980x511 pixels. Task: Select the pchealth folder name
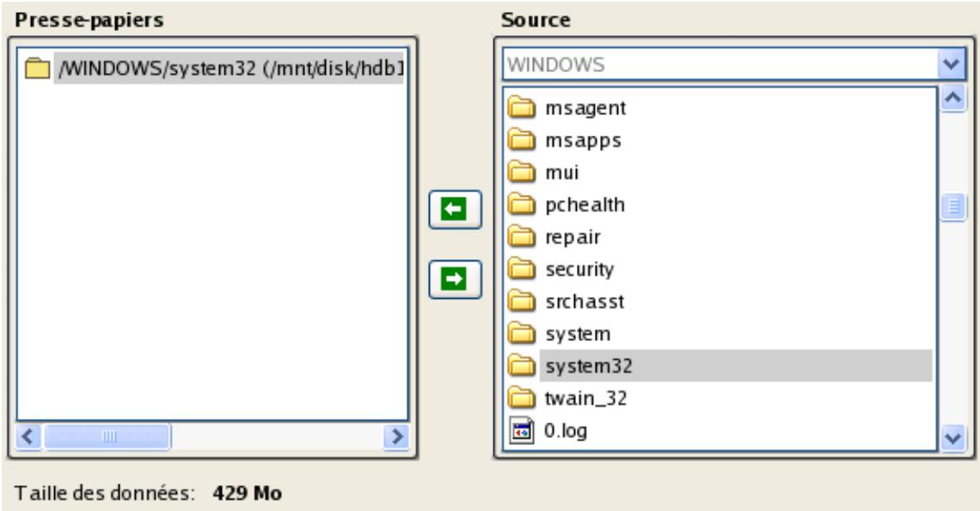click(x=585, y=205)
